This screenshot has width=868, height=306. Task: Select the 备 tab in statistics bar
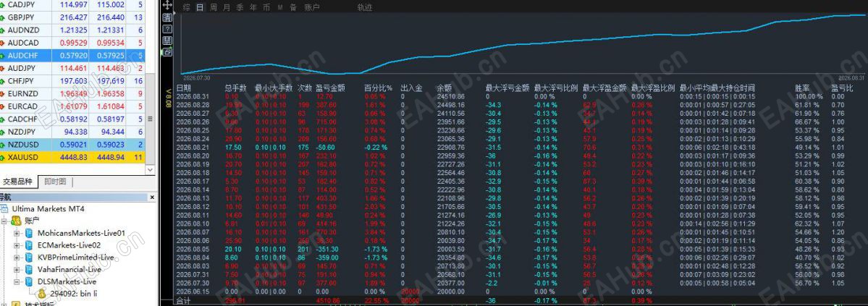[x=293, y=8]
